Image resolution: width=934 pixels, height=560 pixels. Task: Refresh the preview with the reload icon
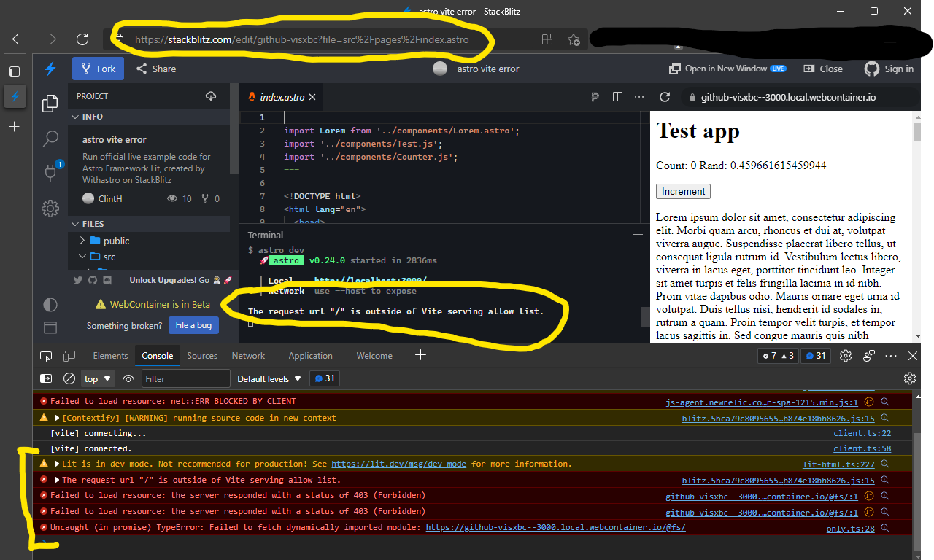tap(665, 96)
